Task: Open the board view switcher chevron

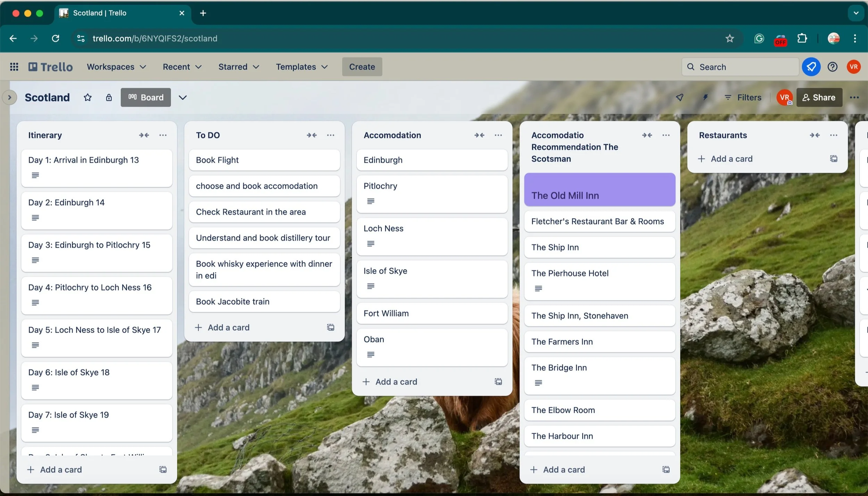Action: tap(183, 97)
